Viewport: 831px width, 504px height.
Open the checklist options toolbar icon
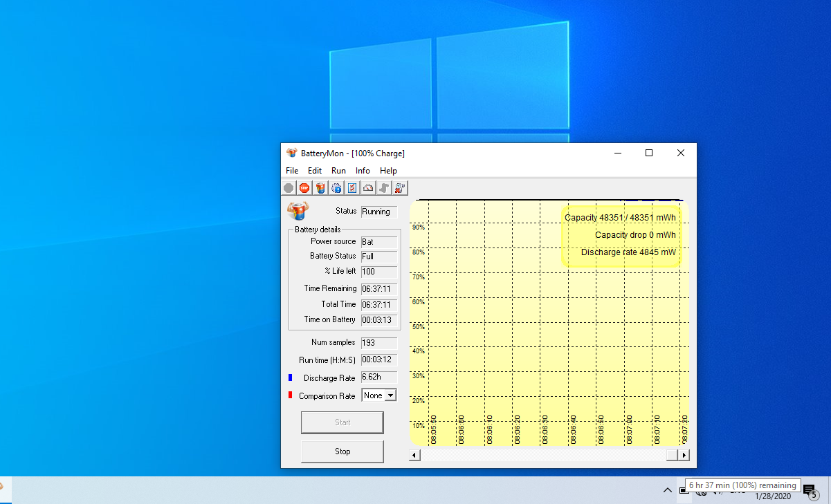pyautogui.click(x=352, y=187)
